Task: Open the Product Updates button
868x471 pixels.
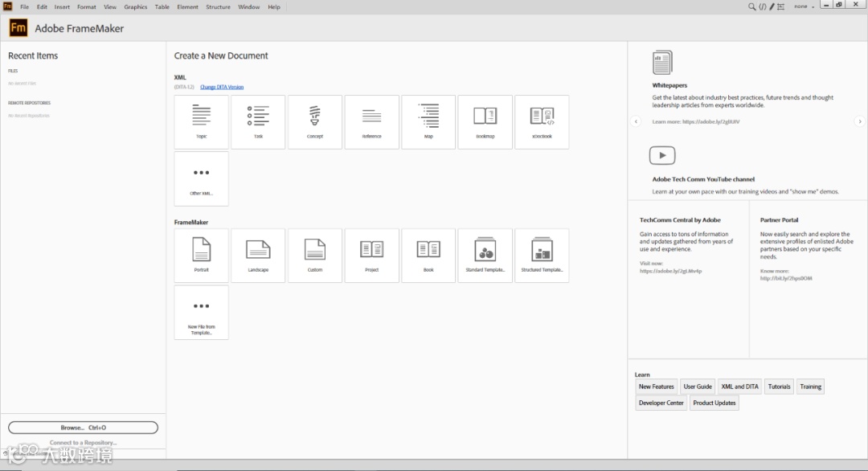Action: coord(714,403)
